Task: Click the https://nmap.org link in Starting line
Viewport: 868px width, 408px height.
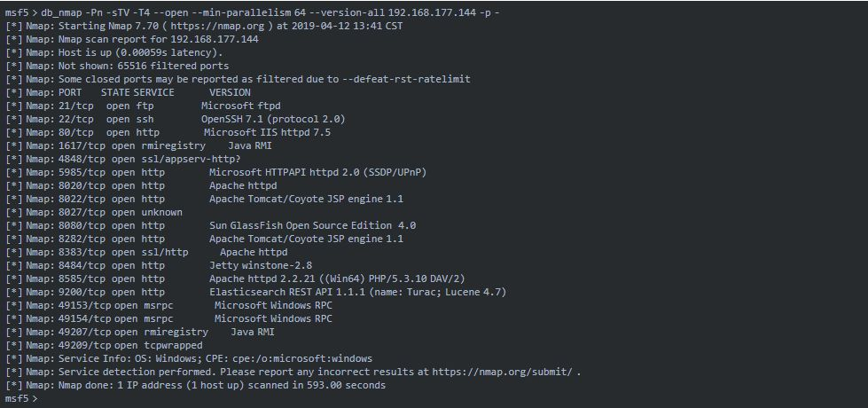Action: [x=207, y=26]
